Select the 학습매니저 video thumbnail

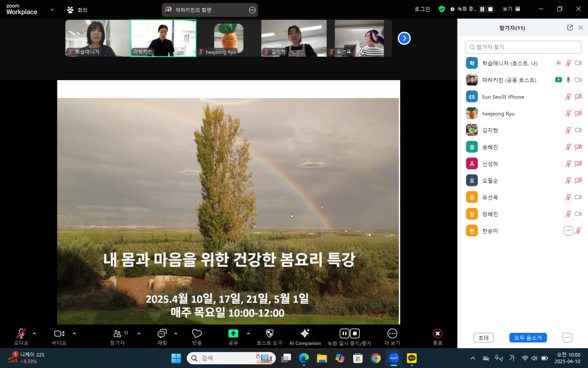coord(97,38)
